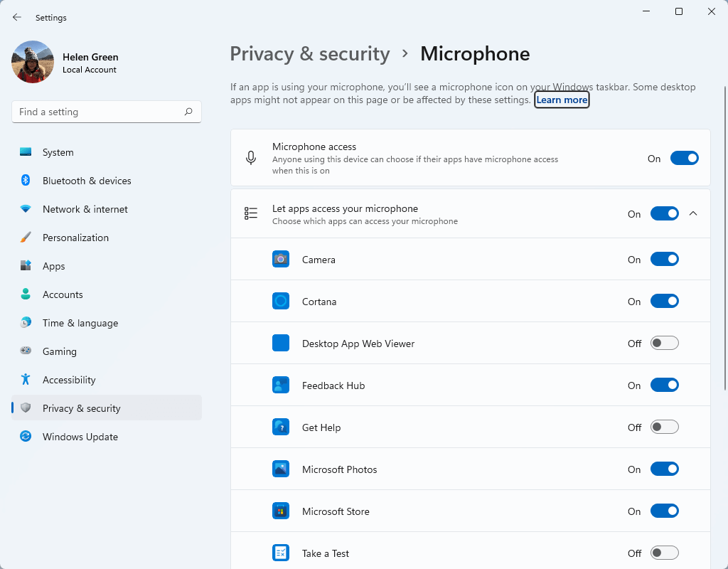Click Helen Green's profile picture

point(33,62)
